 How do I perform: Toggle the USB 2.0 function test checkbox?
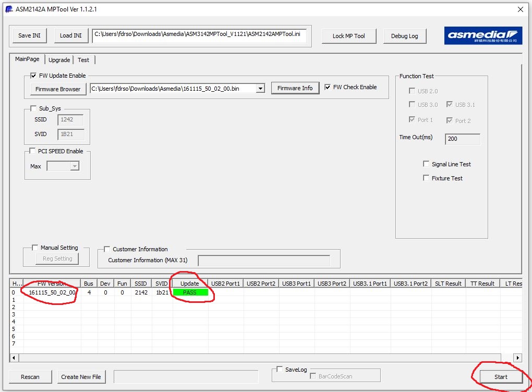412,91
